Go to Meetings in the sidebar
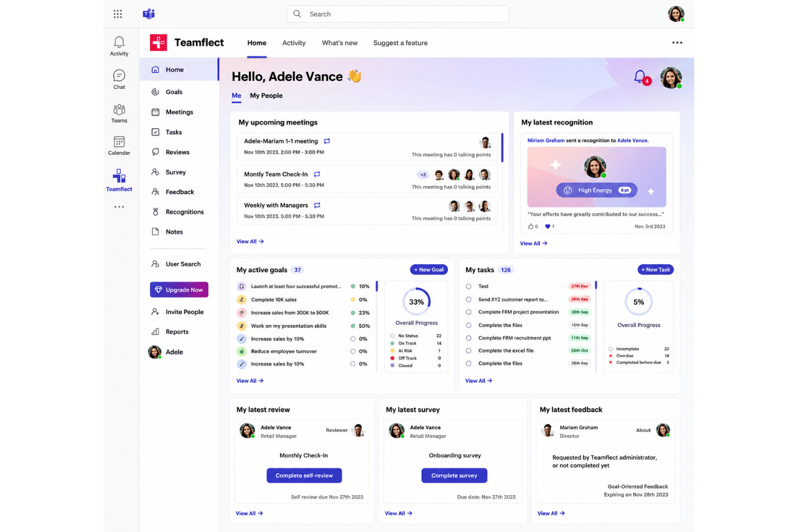Screen dimensions: 798x532 [178, 112]
